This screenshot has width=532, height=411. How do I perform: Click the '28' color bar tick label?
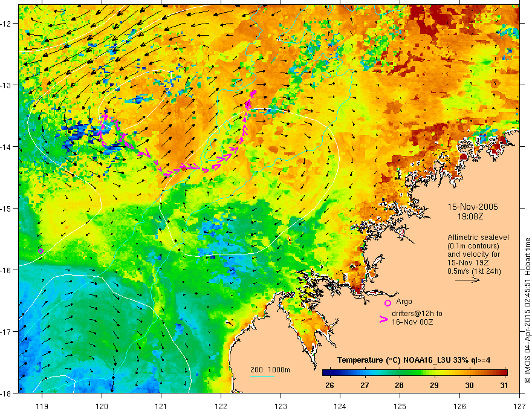coord(400,385)
